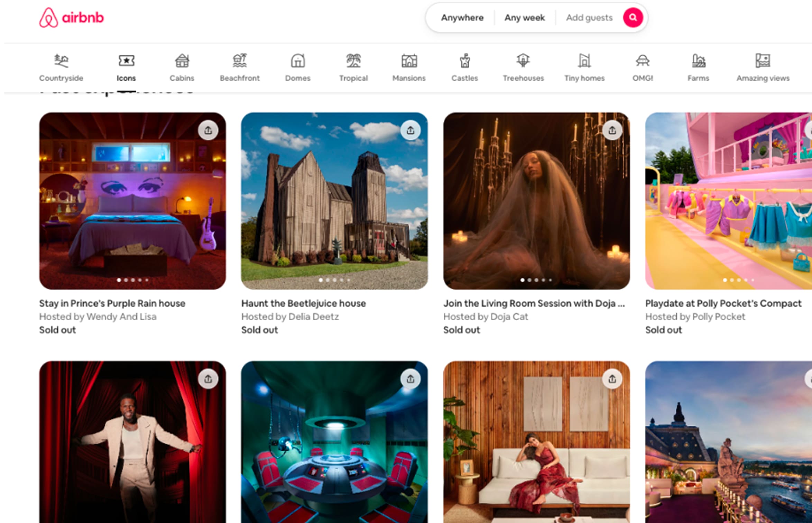Choose the Amazing views category icon
This screenshot has width=812, height=523.
[x=763, y=61]
